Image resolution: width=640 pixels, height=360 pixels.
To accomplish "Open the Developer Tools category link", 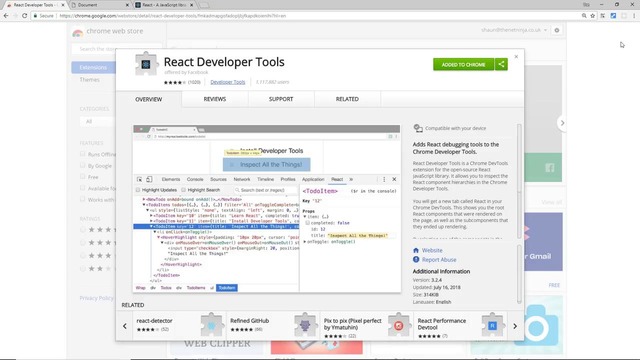I will pos(228,82).
